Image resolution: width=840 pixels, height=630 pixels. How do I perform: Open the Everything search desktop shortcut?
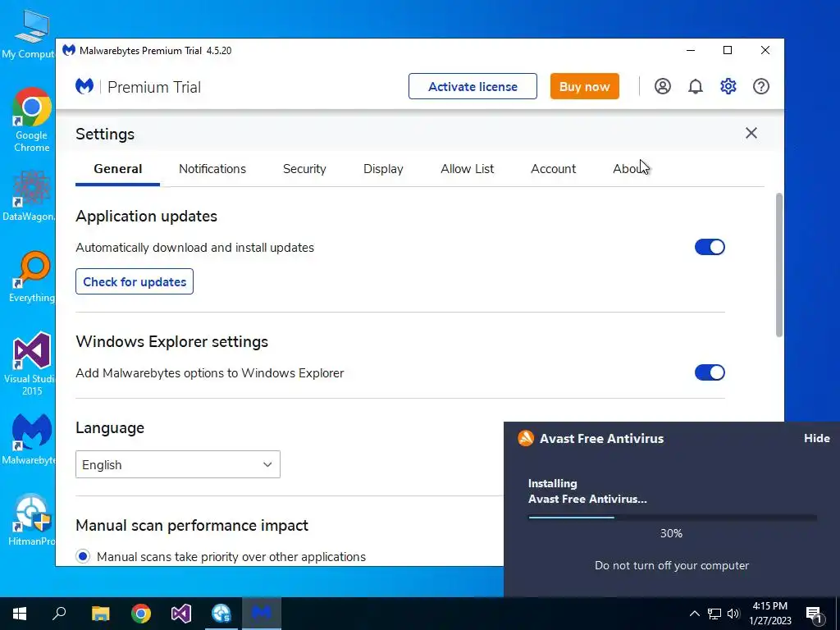(32, 277)
